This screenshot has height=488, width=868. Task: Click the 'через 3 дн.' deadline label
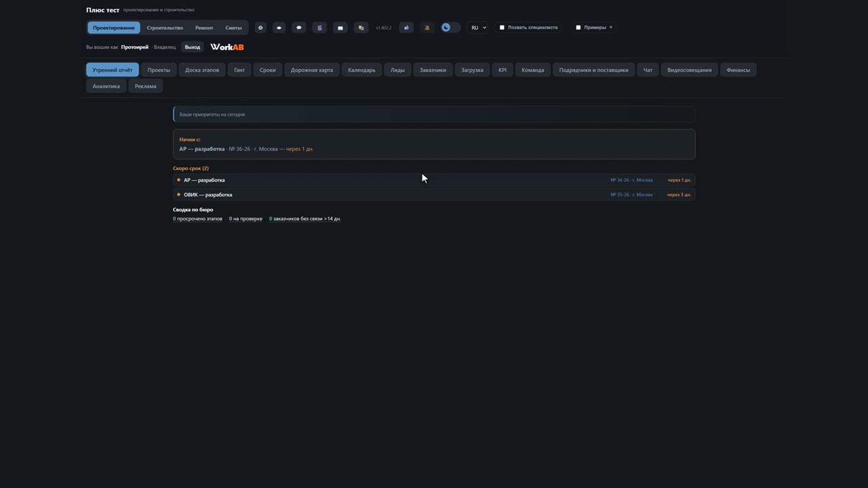679,195
